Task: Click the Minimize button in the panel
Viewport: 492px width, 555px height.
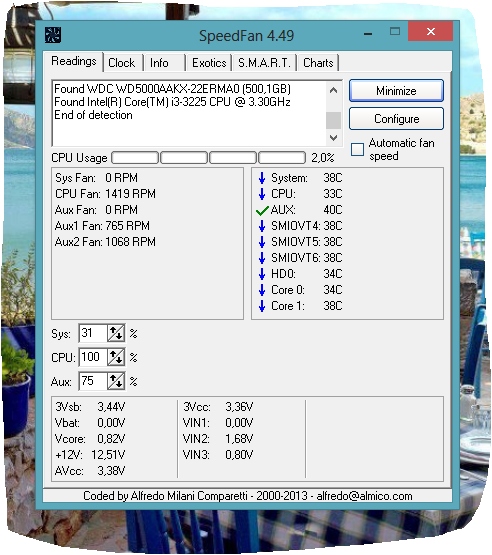Action: [396, 91]
